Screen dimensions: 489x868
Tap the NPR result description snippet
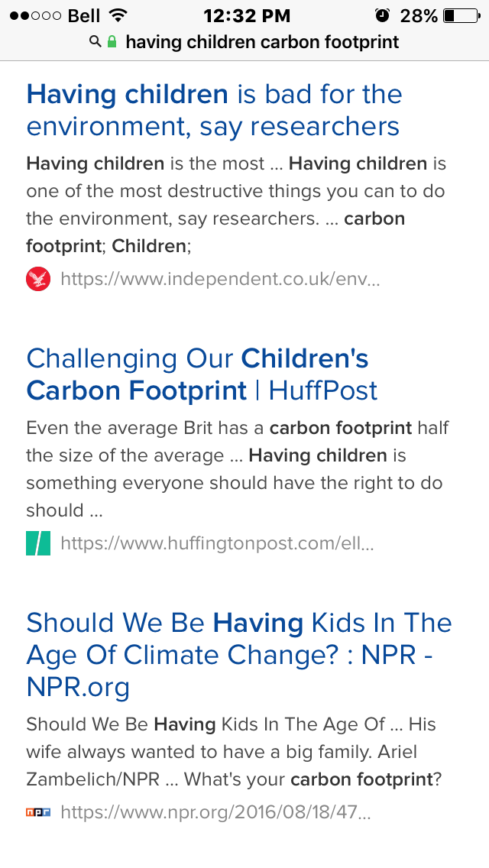[x=234, y=752]
